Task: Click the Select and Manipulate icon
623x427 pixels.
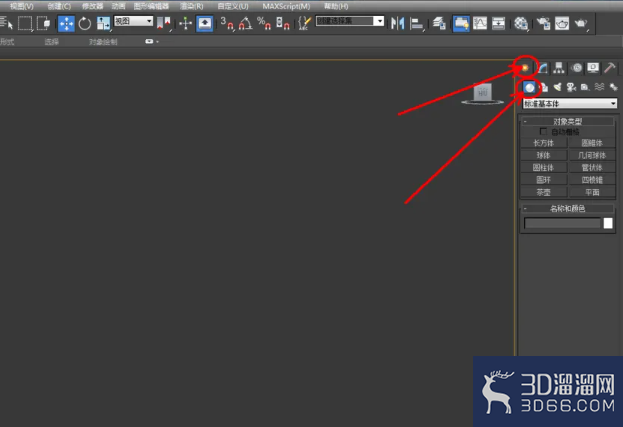Action: click(x=185, y=23)
